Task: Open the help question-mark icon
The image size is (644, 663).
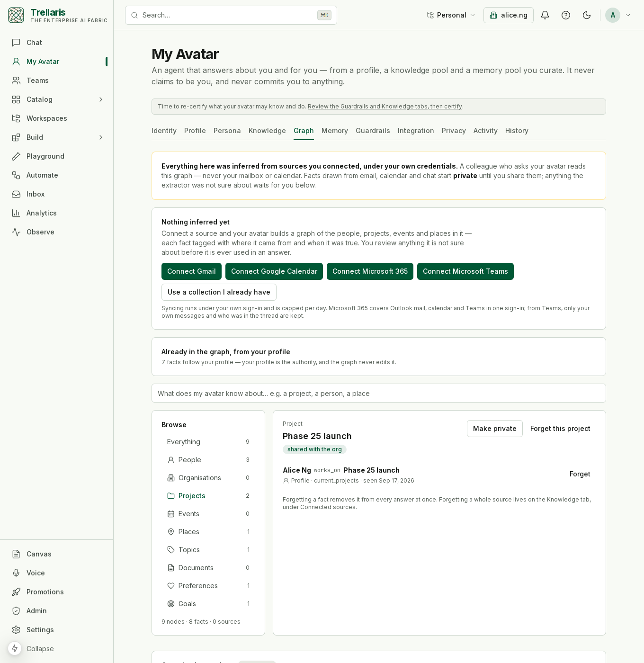Action: point(566,15)
